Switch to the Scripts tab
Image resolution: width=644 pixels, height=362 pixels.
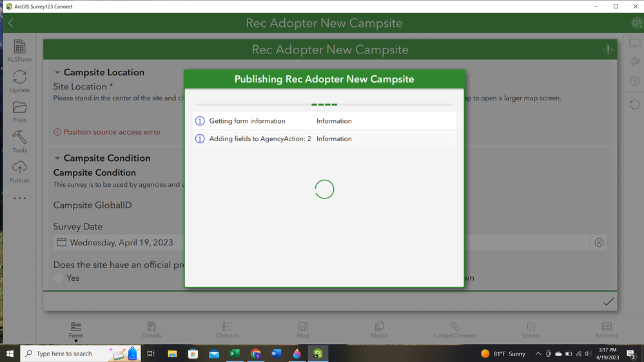tap(531, 330)
